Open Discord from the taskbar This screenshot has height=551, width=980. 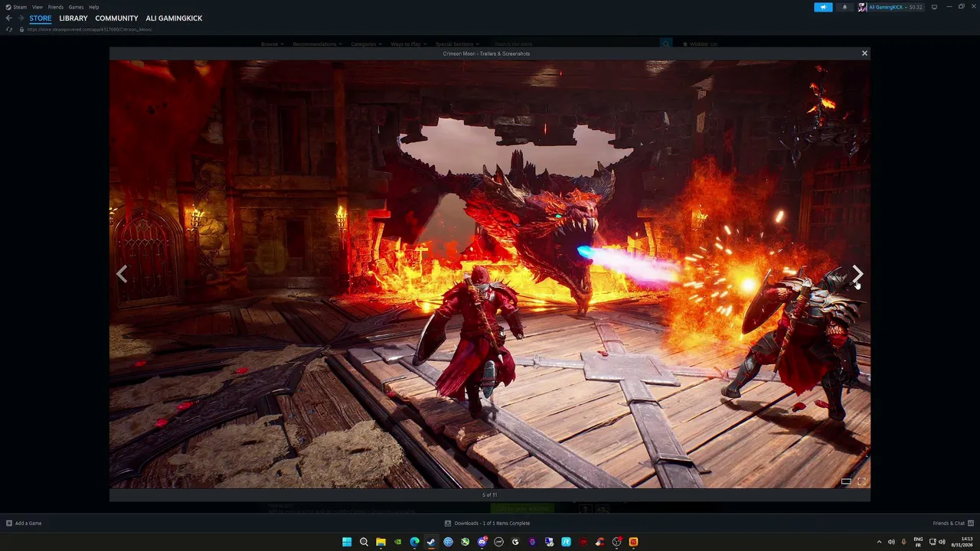click(x=482, y=542)
